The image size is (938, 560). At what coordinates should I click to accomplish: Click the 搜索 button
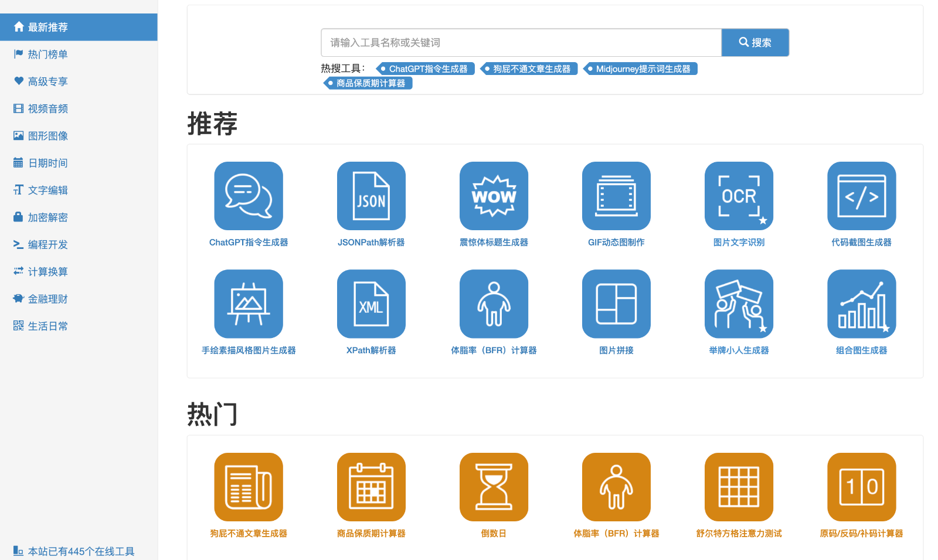[x=755, y=42]
